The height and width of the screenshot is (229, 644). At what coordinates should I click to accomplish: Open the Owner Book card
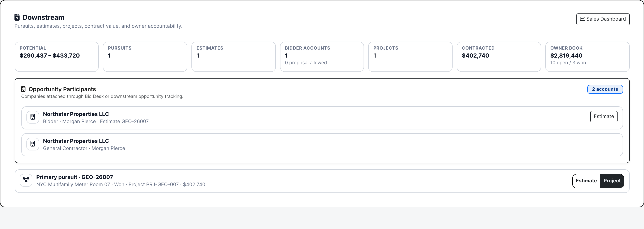click(587, 57)
